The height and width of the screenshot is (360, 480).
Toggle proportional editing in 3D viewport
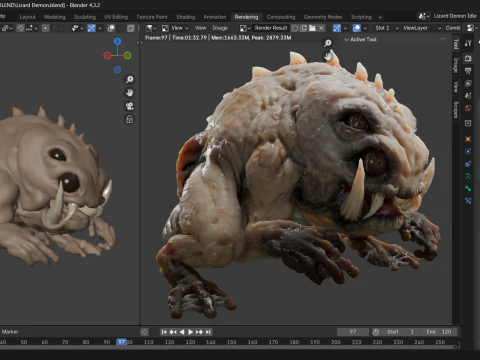[x=45, y=28]
